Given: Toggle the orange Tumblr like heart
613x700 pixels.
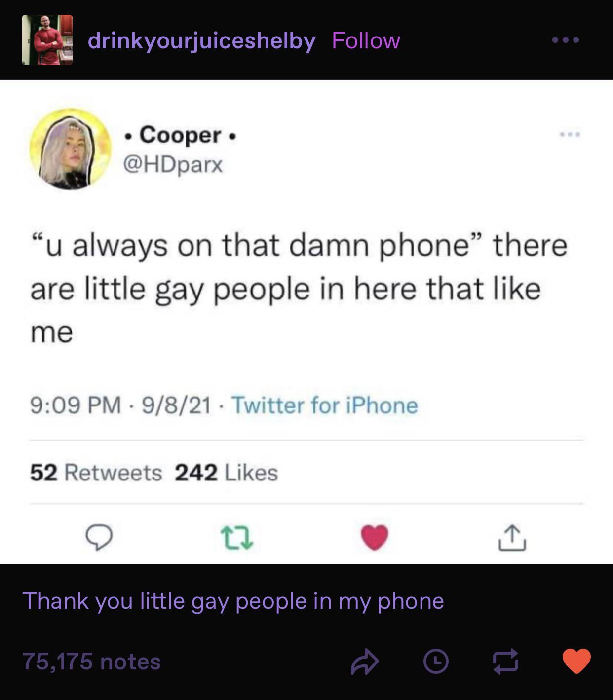Looking at the screenshot, I should tap(576, 661).
